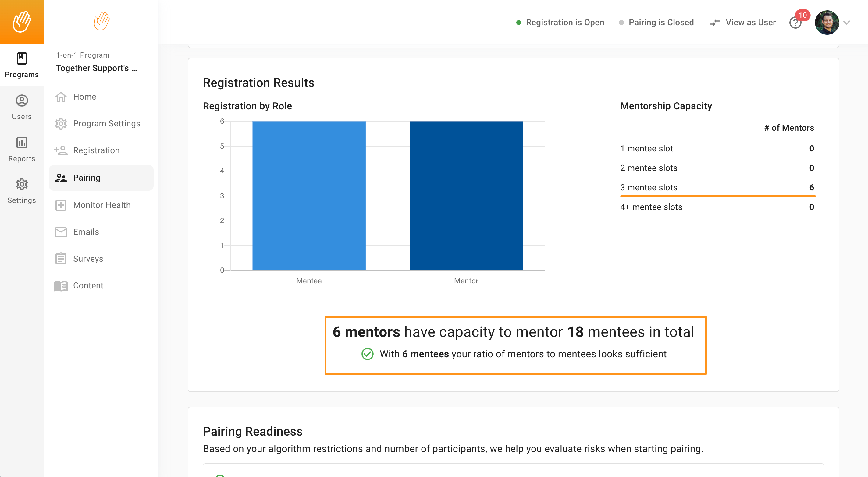The height and width of the screenshot is (477, 868).
Task: Click the Emails icon in sidebar
Action: (61, 232)
